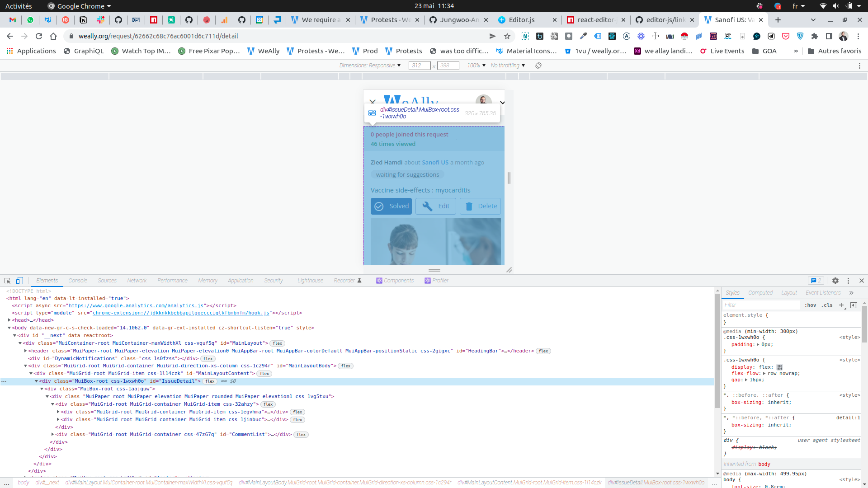This screenshot has width=868, height=488.
Task: Open a new Chrome tab with plus icon
Action: click(x=778, y=20)
